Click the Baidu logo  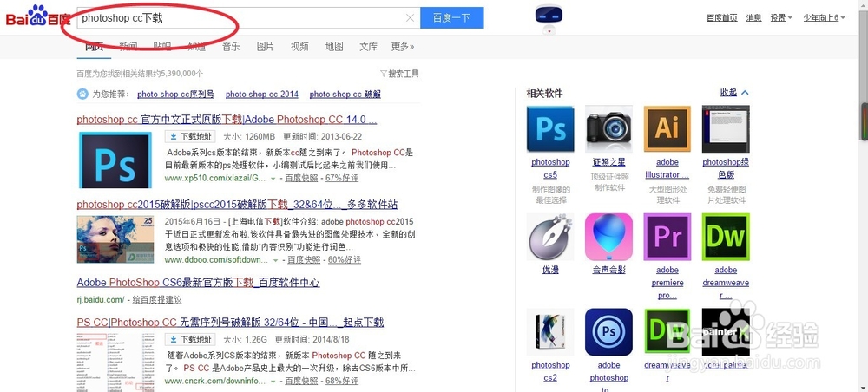point(37,17)
